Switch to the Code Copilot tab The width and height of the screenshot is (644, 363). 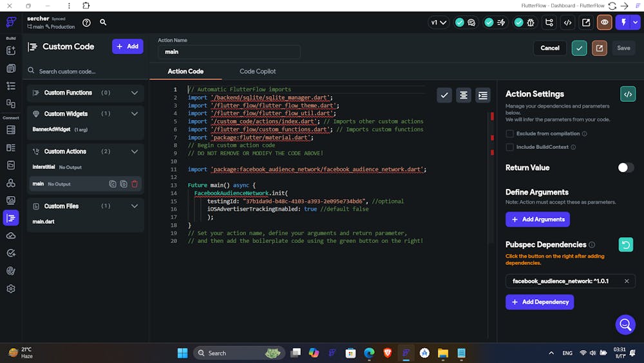[x=258, y=72]
